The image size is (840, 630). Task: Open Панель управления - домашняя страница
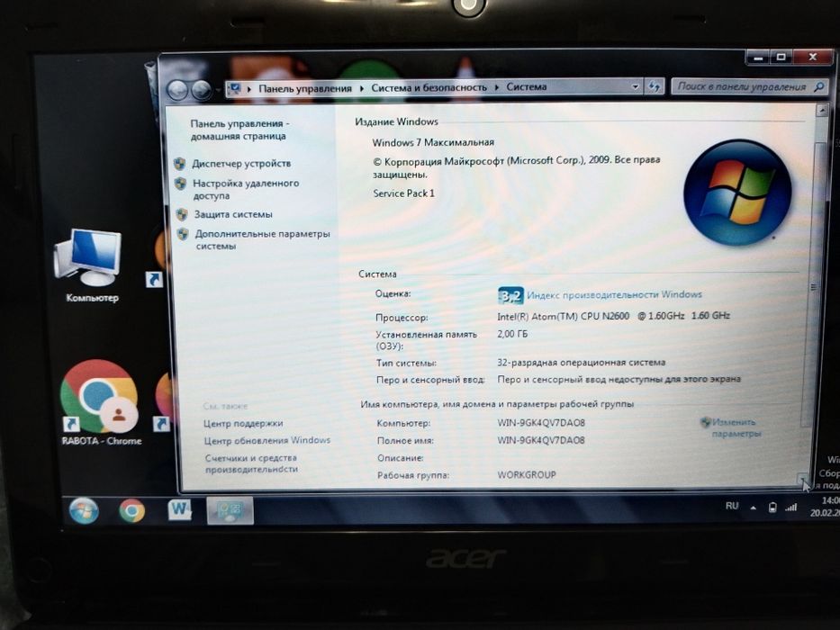click(x=239, y=130)
